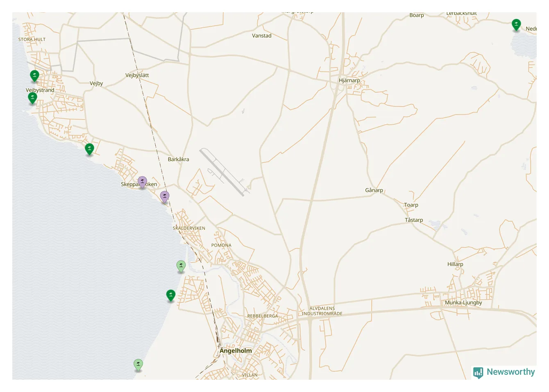Click the green beach marker by the lake near Nedr
Image resolution: width=549 pixels, height=392 pixels.
[x=517, y=25]
